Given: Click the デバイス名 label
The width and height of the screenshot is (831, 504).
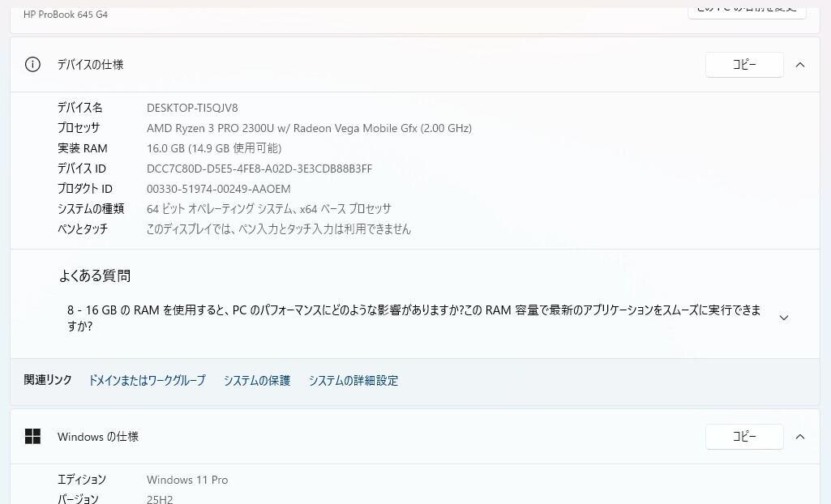Looking at the screenshot, I should pyautogui.click(x=80, y=108).
